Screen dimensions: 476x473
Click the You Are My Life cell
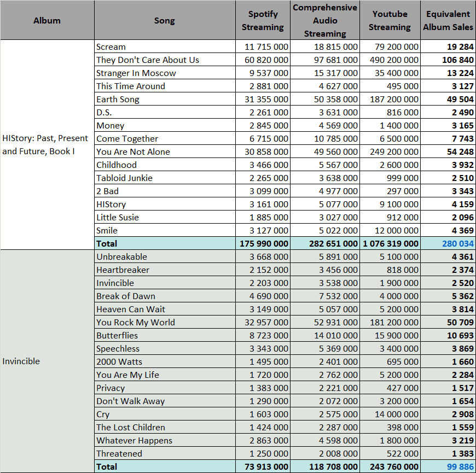[165, 375]
